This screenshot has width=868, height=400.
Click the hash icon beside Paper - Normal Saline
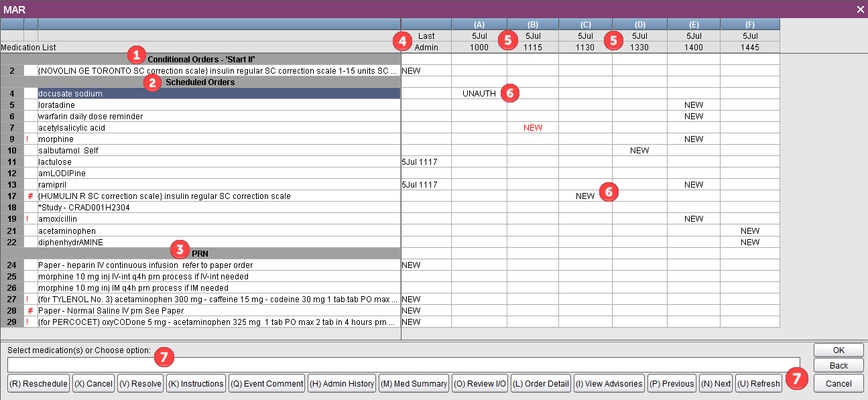point(30,311)
